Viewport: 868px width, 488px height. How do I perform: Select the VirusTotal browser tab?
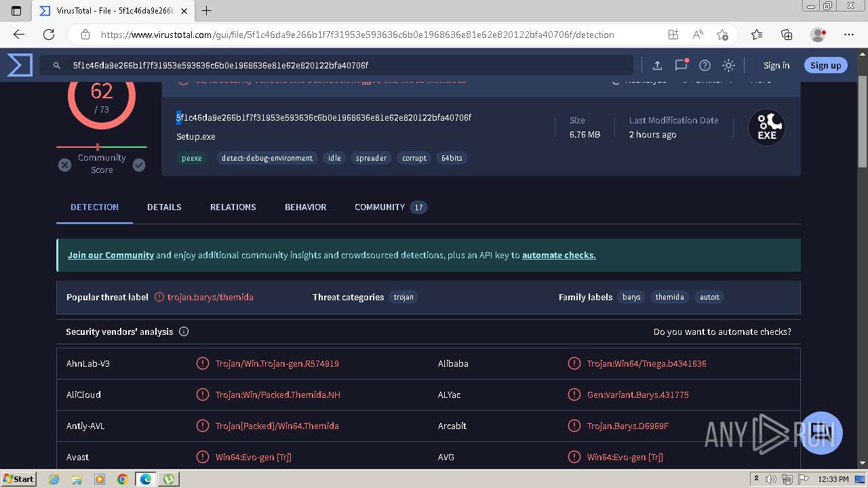(113, 11)
